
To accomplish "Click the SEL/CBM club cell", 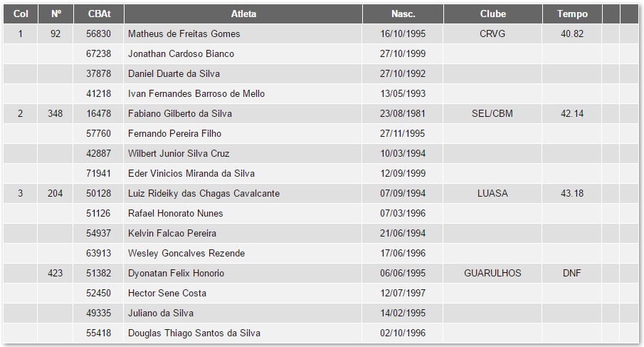I will [492, 113].
